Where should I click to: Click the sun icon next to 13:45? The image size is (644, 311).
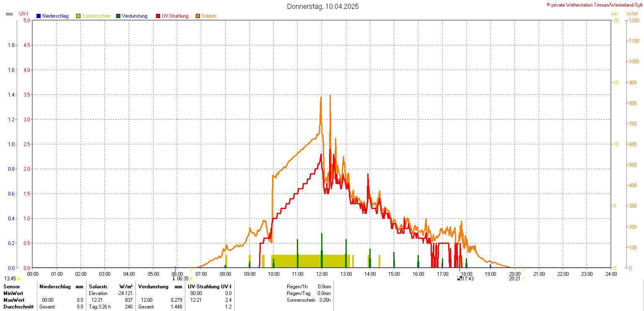[x=19, y=279]
